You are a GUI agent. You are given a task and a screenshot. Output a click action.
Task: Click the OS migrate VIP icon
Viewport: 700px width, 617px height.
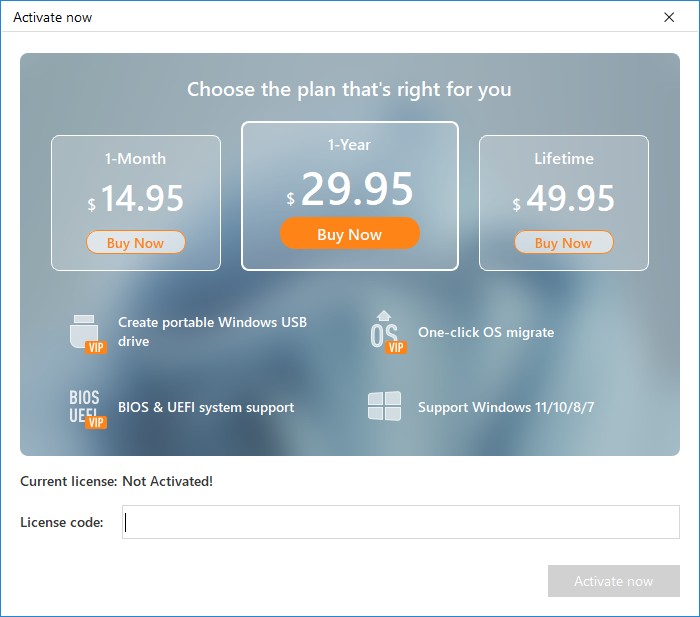click(388, 332)
